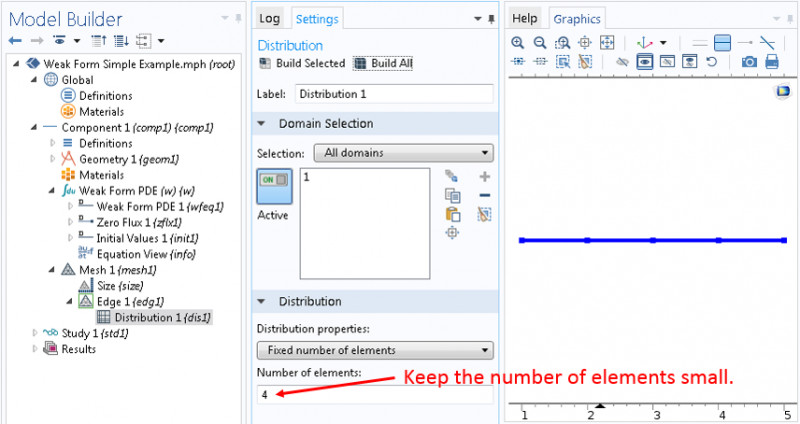Collapse the Global node

(34, 80)
